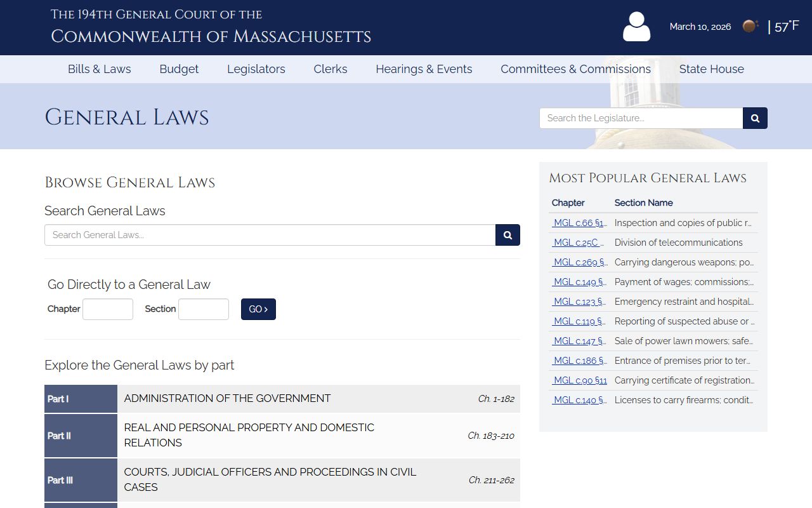
Task: Focus the Search General Laws field
Action: tap(270, 235)
